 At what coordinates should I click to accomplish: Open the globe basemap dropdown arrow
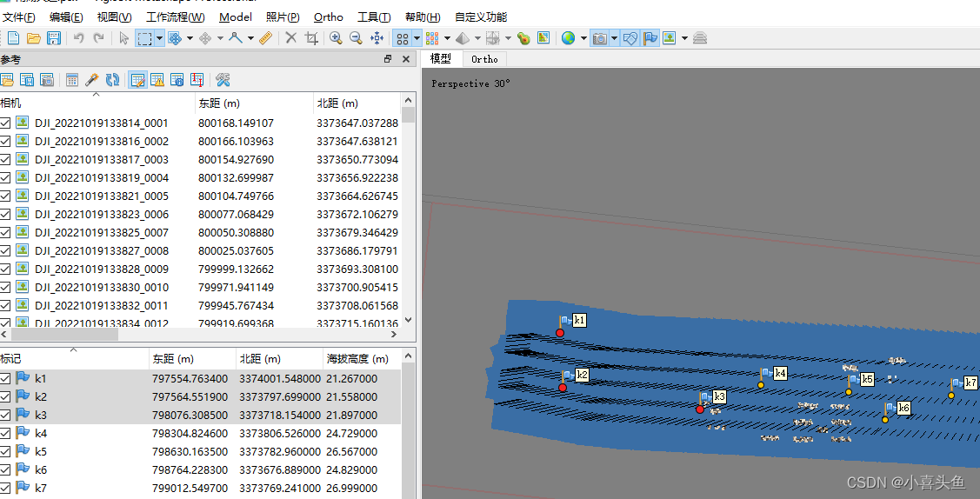point(583,39)
